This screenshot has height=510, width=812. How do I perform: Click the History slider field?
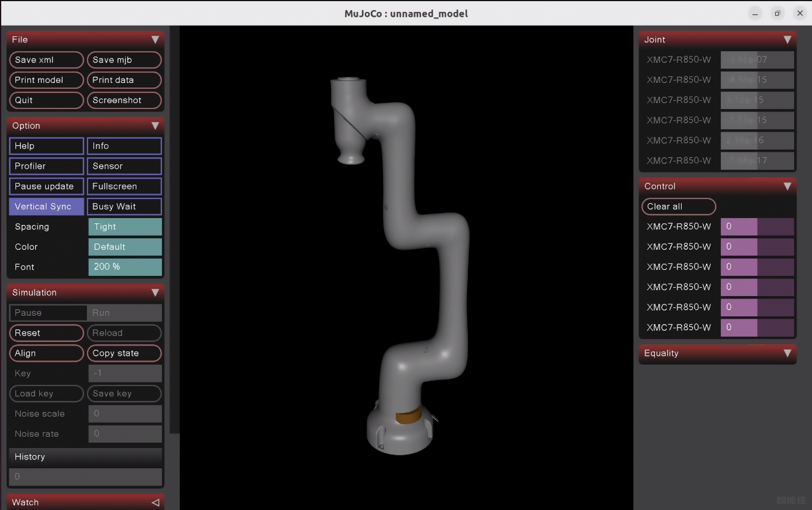[85, 477]
